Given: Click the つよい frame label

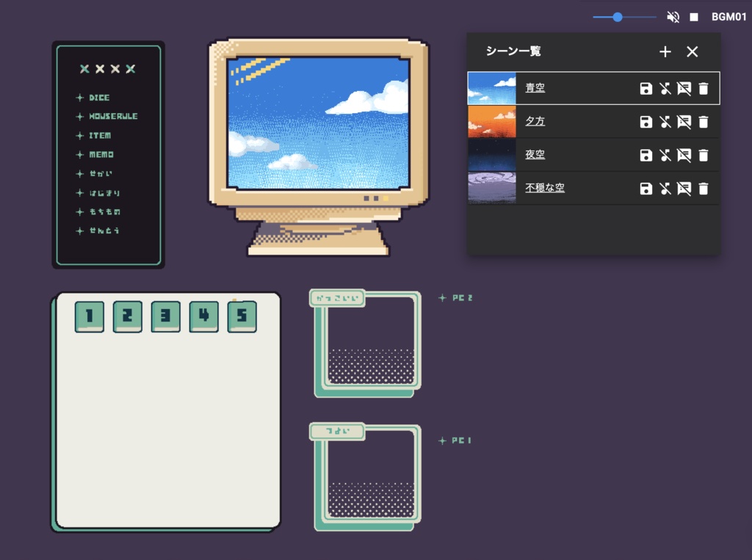Looking at the screenshot, I should coord(337,432).
